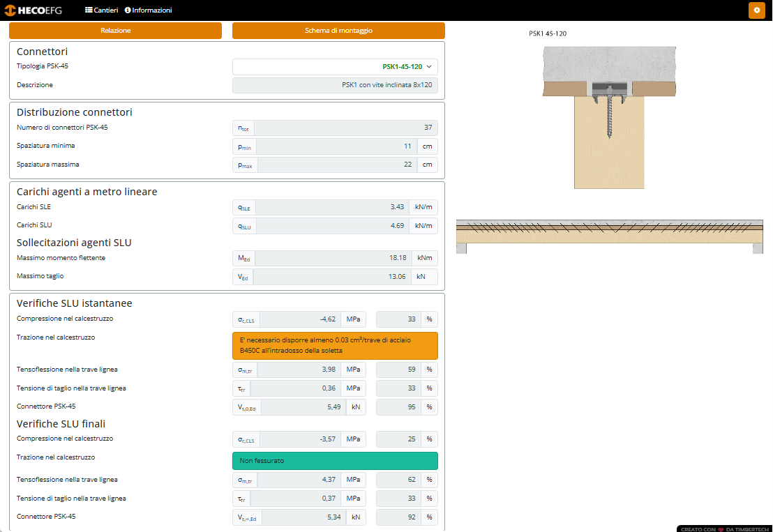Click the Massimo taglio value 13.06
This screenshot has width=773, height=532.
[332, 277]
